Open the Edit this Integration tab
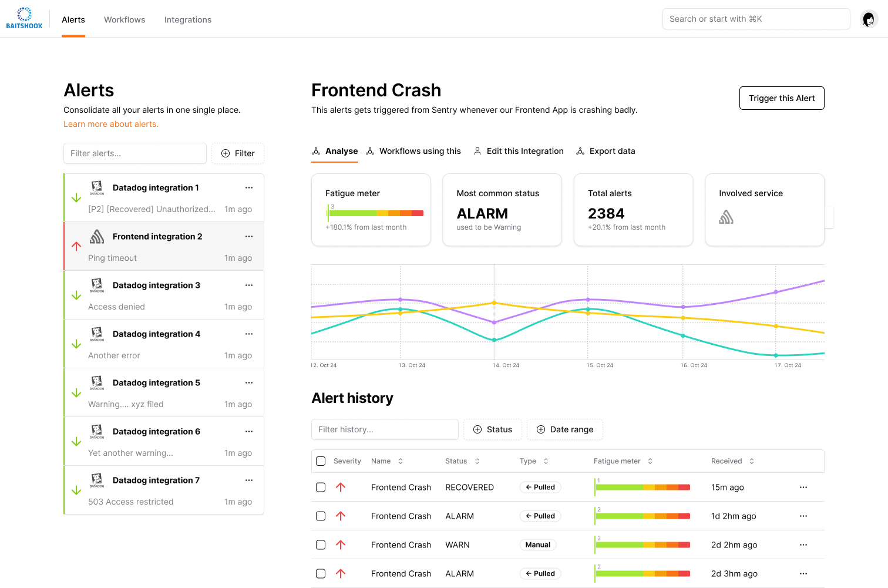This screenshot has height=588, width=888. (x=524, y=151)
